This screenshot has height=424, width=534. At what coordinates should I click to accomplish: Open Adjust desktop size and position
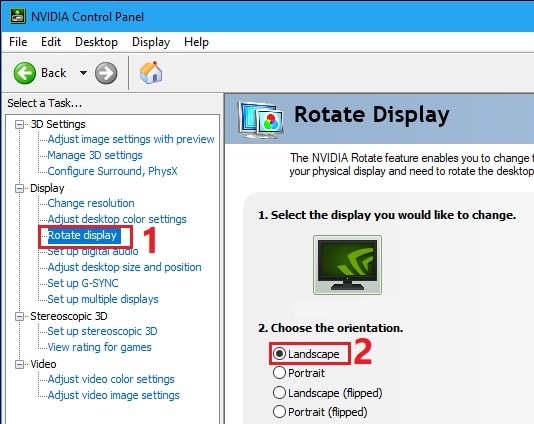pos(124,267)
